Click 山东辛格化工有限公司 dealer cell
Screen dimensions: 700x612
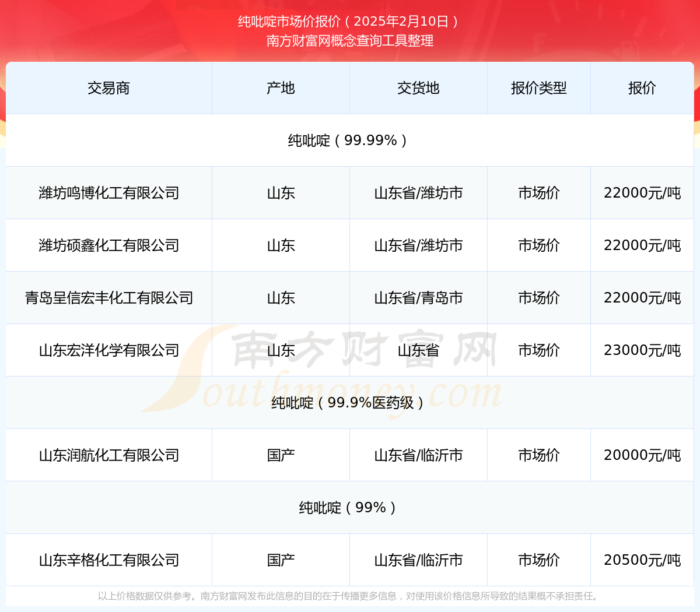tap(108, 560)
